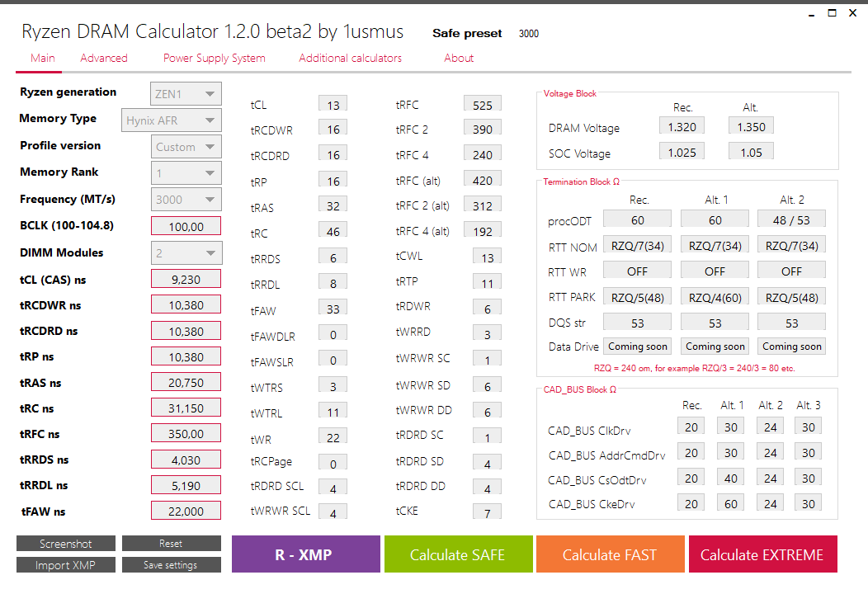The image size is (868, 594).
Task: Go to Additional calculators tab
Action: coord(350,58)
